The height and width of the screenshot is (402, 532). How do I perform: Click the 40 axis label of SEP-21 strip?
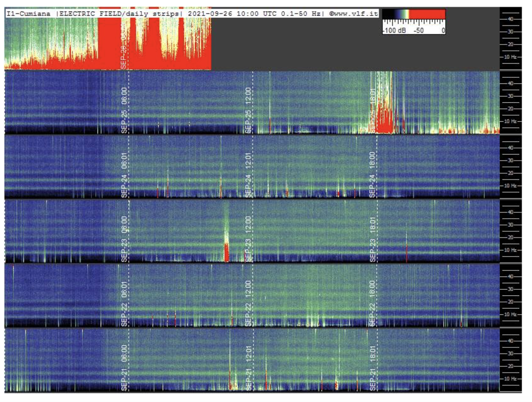click(510, 341)
